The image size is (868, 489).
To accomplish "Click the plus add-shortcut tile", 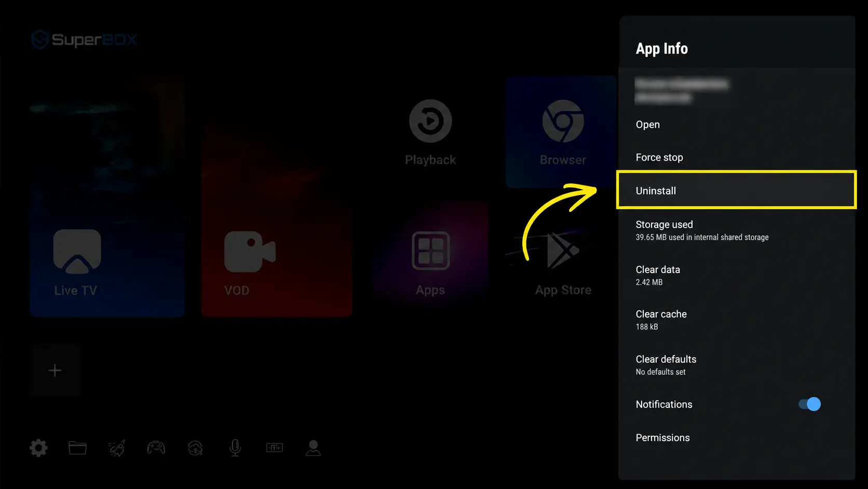I will coord(55,371).
